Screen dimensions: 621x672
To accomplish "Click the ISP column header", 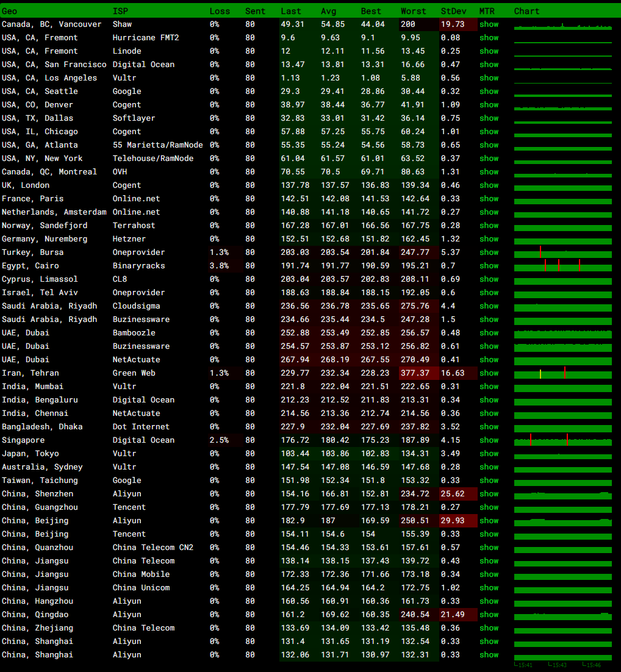I will pyautogui.click(x=120, y=11).
